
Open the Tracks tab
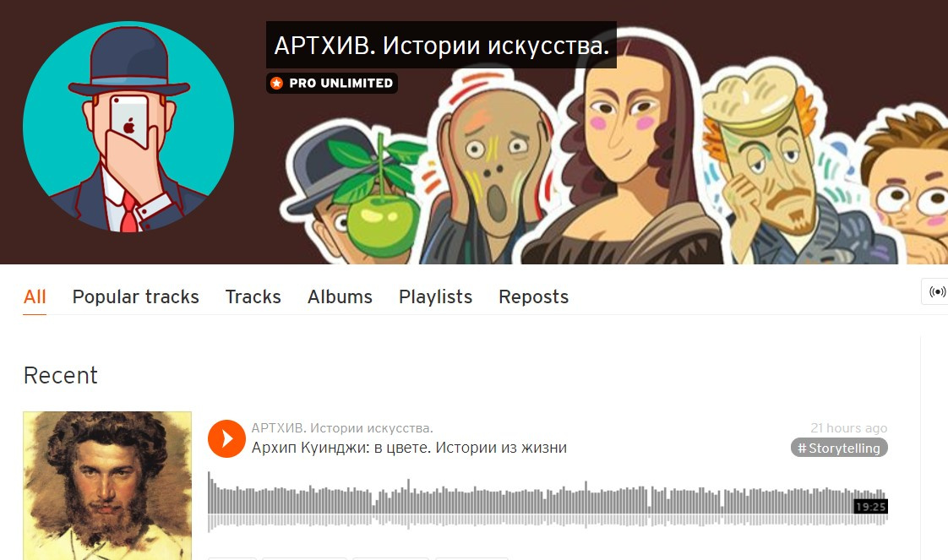click(253, 296)
